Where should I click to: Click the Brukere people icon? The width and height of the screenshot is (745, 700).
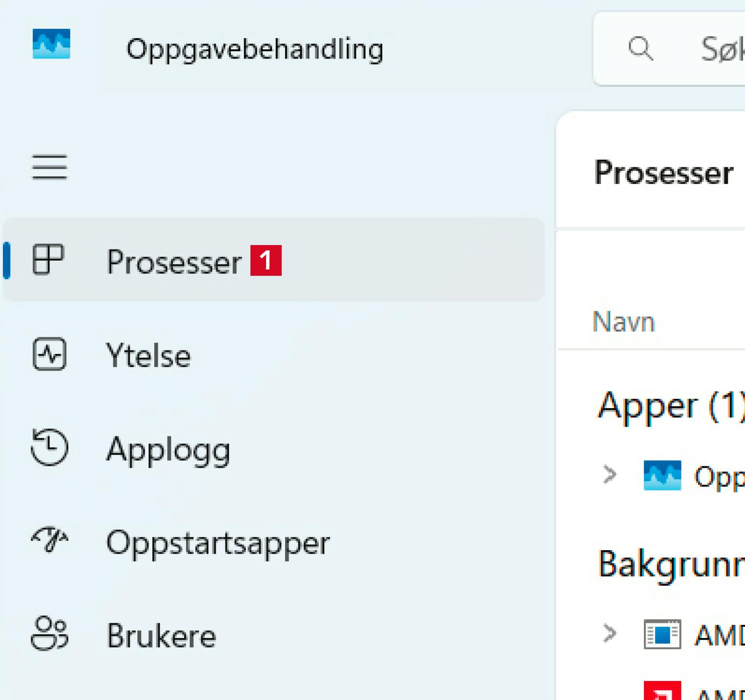pyautogui.click(x=49, y=634)
